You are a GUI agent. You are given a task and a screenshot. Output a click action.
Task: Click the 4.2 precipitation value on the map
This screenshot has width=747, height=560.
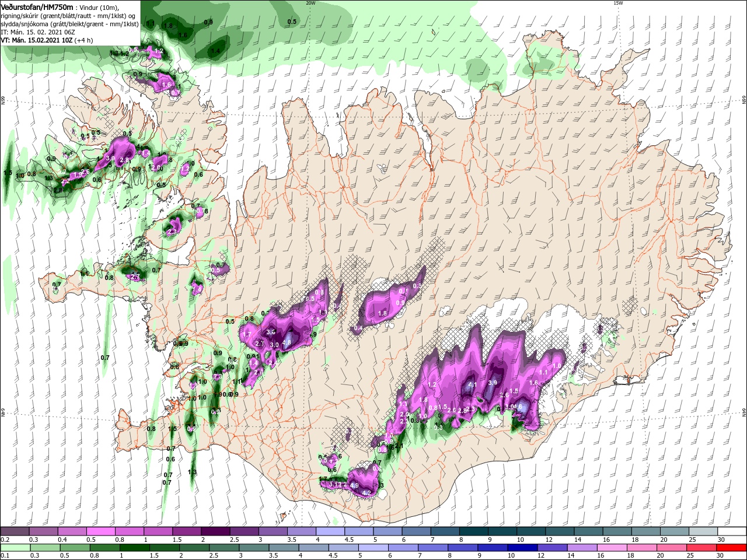click(x=366, y=494)
